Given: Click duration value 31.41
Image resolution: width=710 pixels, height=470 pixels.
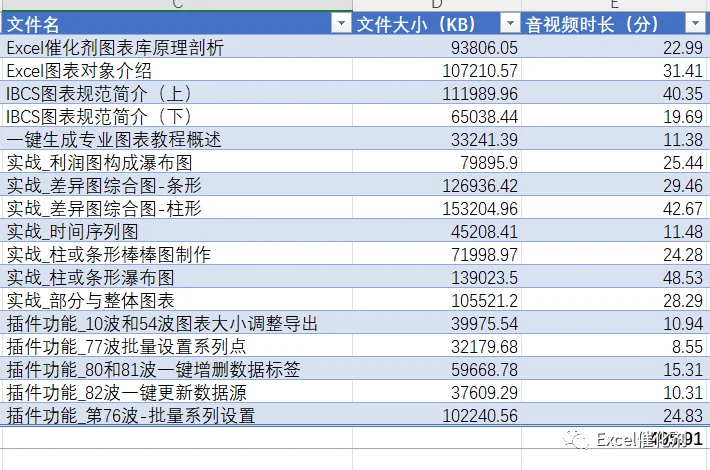Looking at the screenshot, I should coord(683,70).
